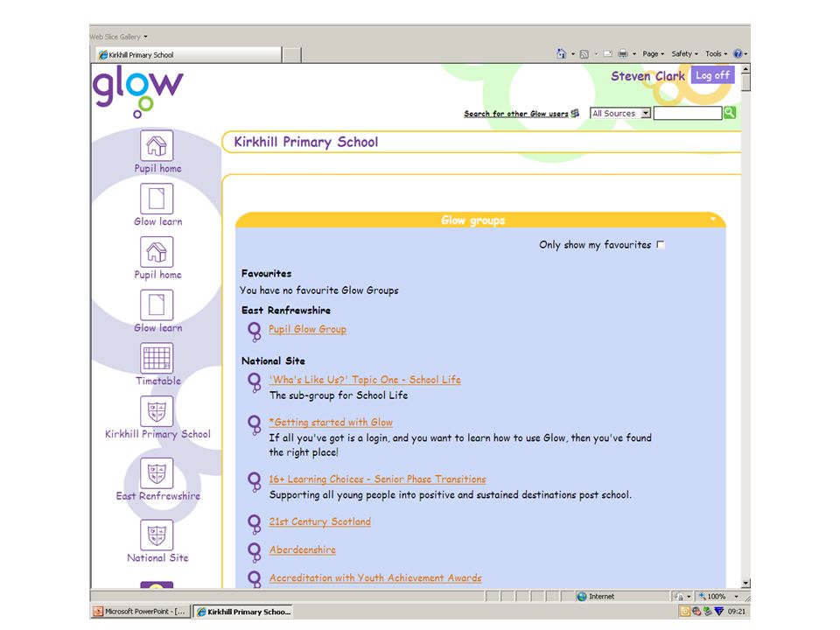This screenshot has height=630, width=840.
Task: Click the Steven Clark user name
Action: [647, 76]
